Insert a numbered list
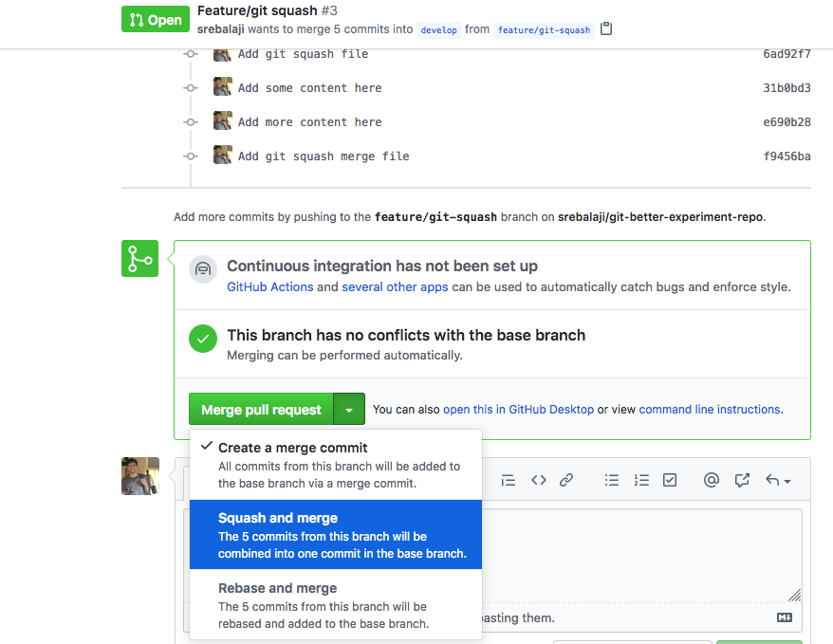 (641, 480)
